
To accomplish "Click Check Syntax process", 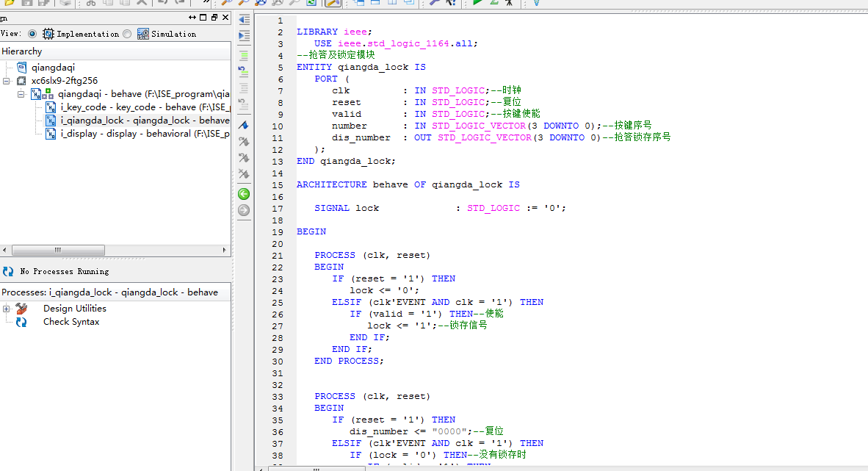I will click(70, 322).
